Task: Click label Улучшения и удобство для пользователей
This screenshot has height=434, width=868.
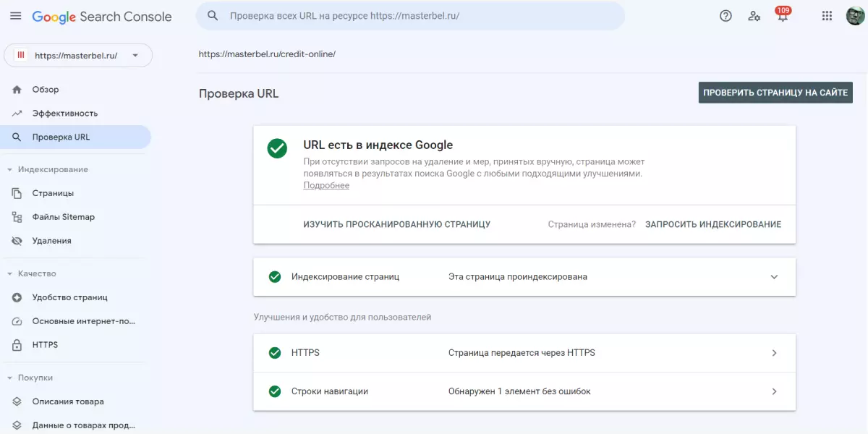Action: click(342, 317)
